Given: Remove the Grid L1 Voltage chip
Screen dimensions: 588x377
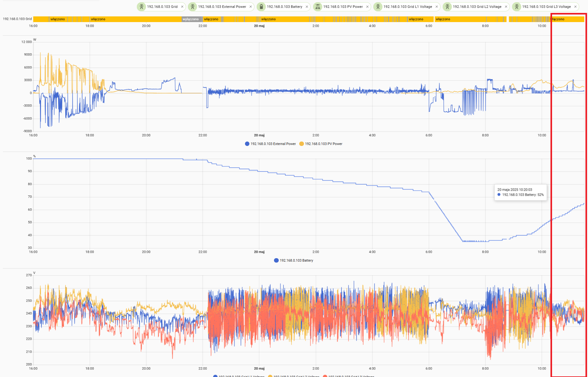Looking at the screenshot, I should [x=437, y=7].
